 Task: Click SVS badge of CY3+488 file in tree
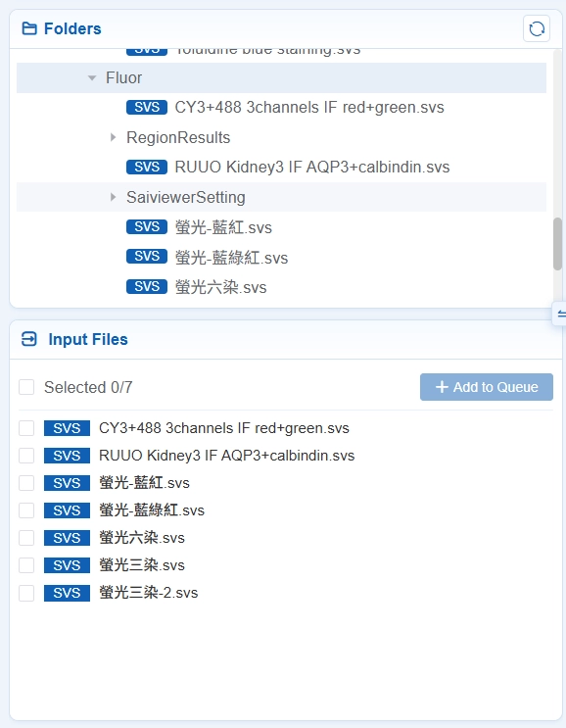[x=147, y=107]
